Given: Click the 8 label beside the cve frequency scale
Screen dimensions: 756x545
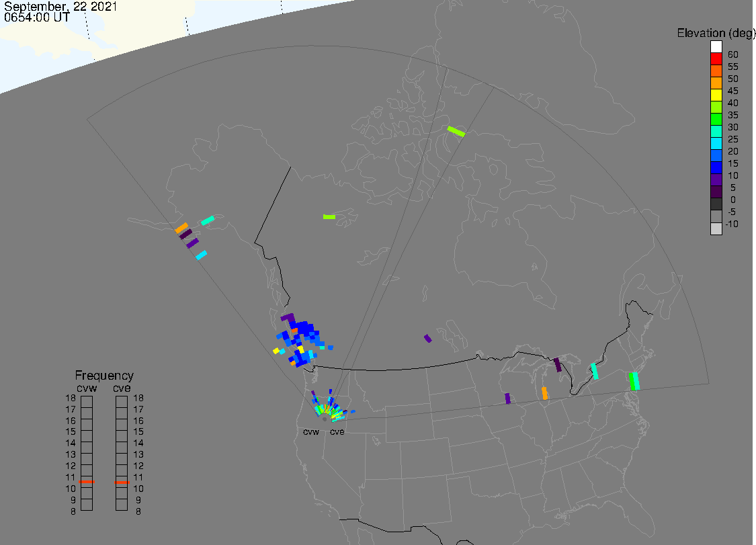Looking at the screenshot, I should (x=138, y=511).
